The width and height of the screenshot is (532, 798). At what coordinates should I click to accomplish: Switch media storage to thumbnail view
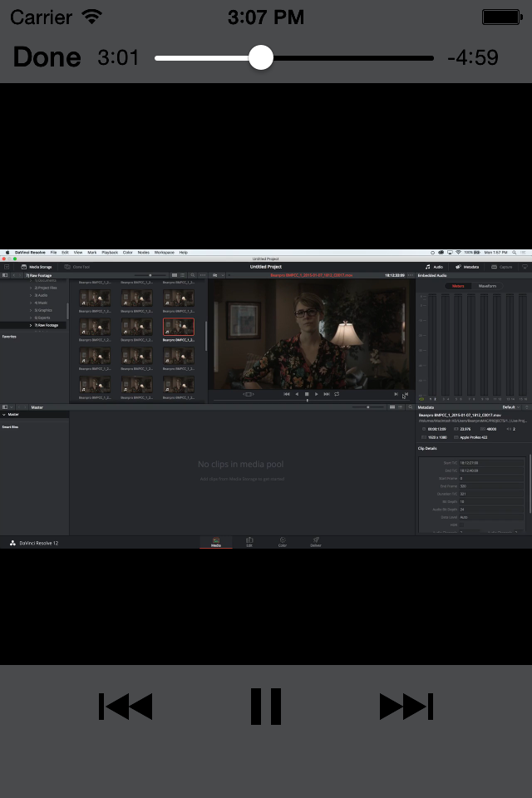tap(174, 275)
